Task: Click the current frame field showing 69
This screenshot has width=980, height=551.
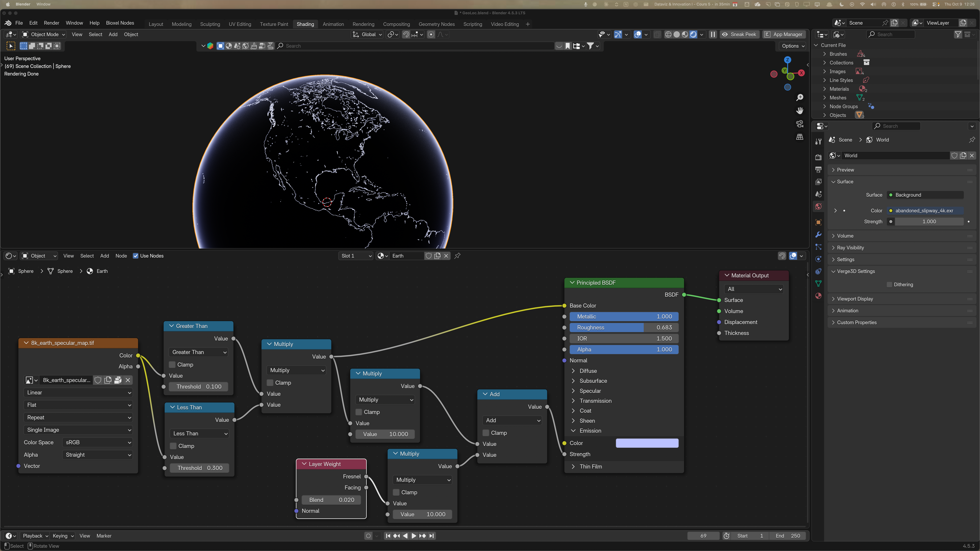Action: coord(703,536)
